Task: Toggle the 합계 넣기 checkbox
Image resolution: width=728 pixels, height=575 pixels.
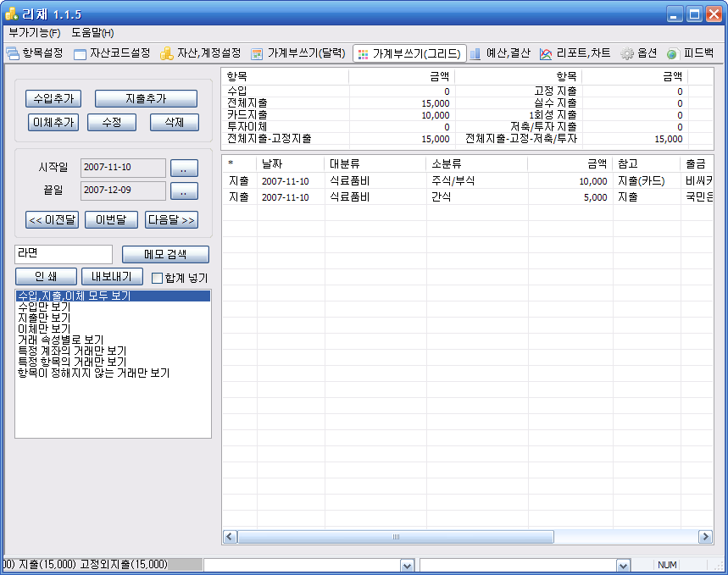Action: [157, 278]
